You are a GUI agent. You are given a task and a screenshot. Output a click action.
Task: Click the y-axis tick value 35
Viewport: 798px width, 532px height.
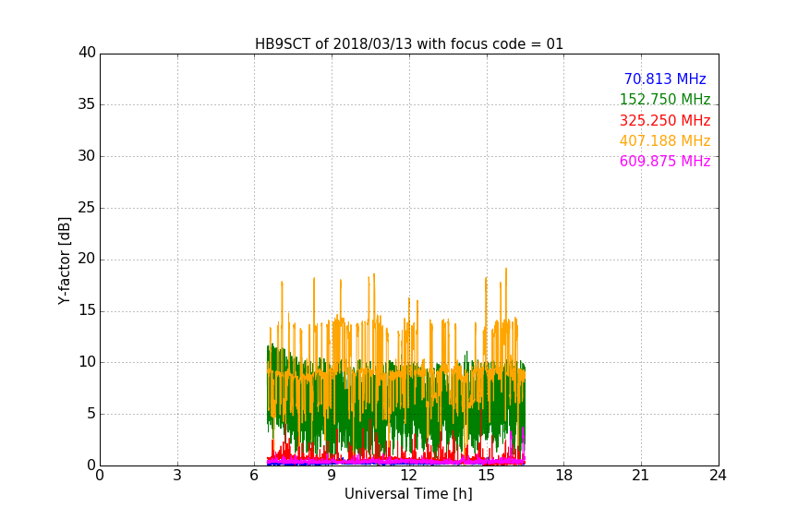point(87,104)
